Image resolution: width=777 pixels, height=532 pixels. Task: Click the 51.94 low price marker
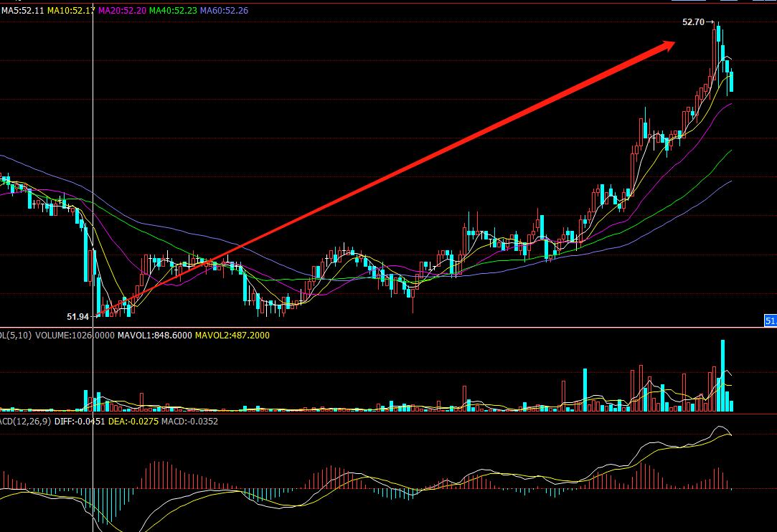point(77,317)
